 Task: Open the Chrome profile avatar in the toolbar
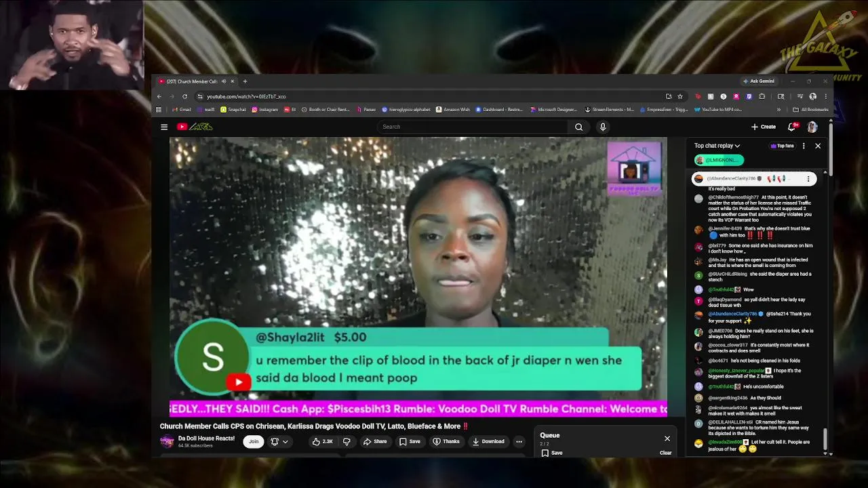[812, 96]
